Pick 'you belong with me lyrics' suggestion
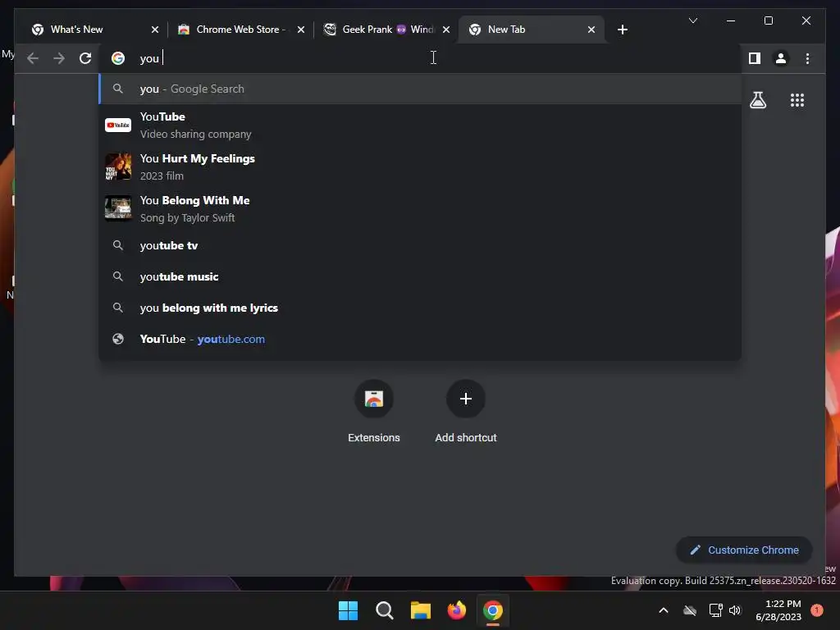 coord(420,308)
